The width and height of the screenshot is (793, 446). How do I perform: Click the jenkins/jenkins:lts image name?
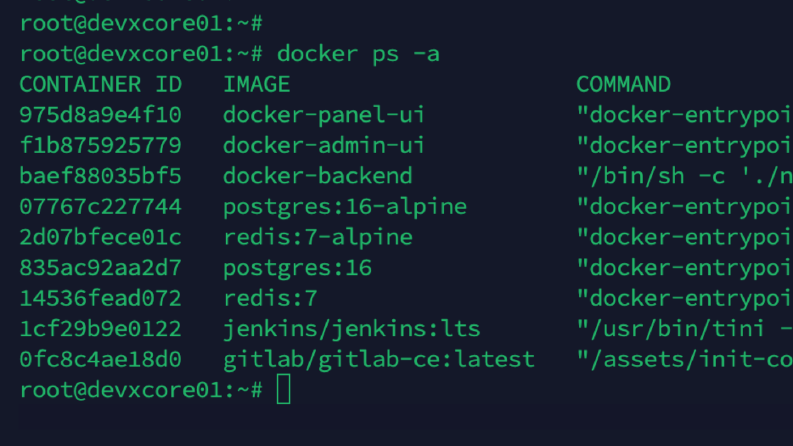[x=351, y=330]
